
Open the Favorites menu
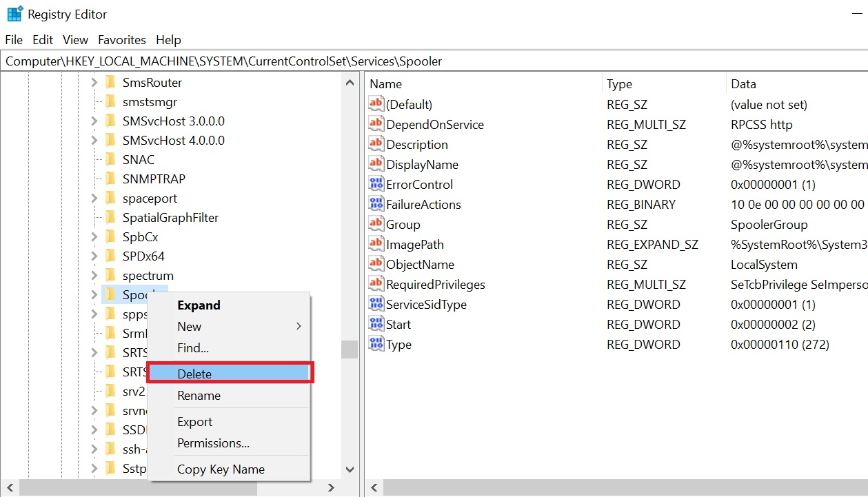point(122,40)
